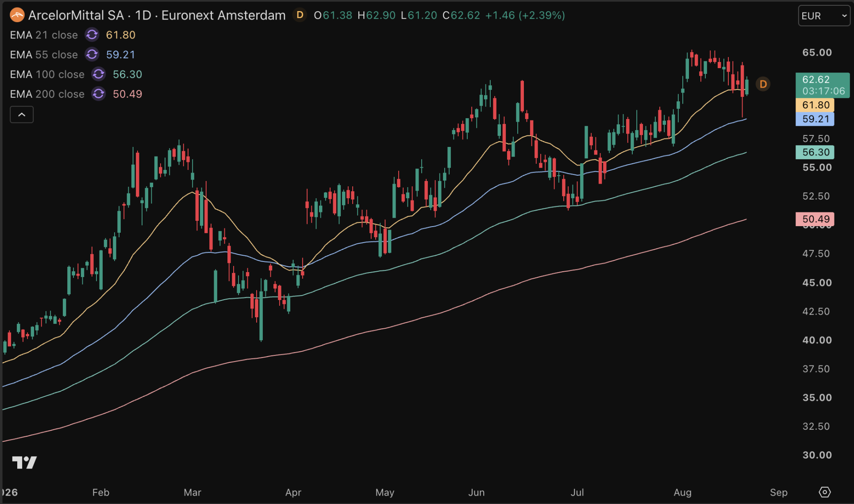Click the blue EMA 55 price tag 59.21
The width and height of the screenshot is (854, 504).
815,119
